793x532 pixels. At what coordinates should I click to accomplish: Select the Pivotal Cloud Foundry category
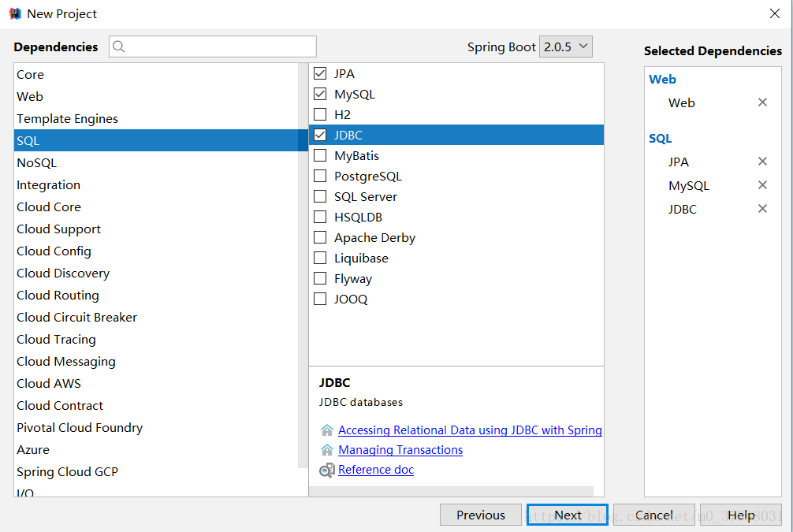click(156, 428)
